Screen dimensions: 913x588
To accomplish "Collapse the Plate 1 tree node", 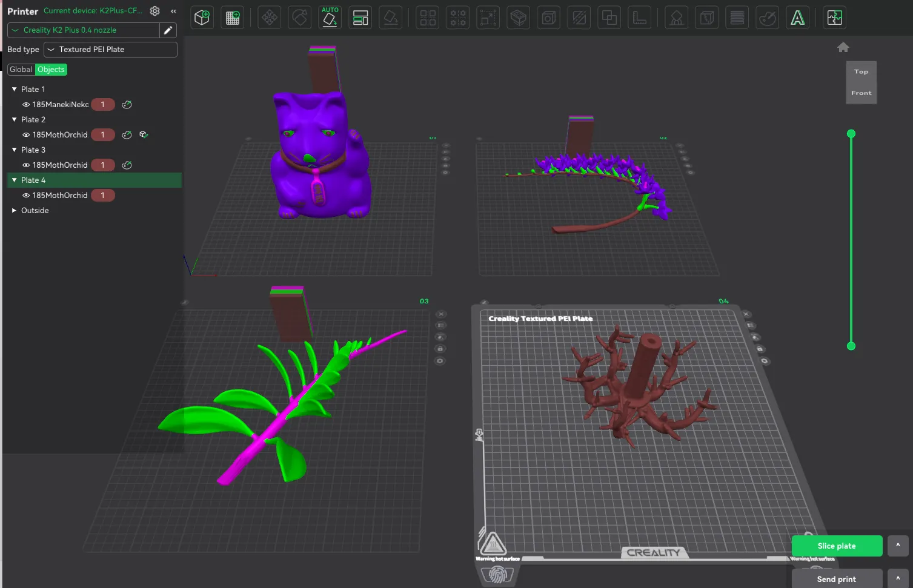I will coord(14,90).
